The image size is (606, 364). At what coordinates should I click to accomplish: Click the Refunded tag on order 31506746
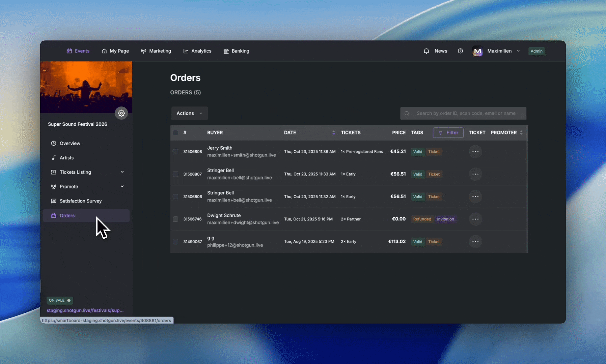(x=422, y=219)
